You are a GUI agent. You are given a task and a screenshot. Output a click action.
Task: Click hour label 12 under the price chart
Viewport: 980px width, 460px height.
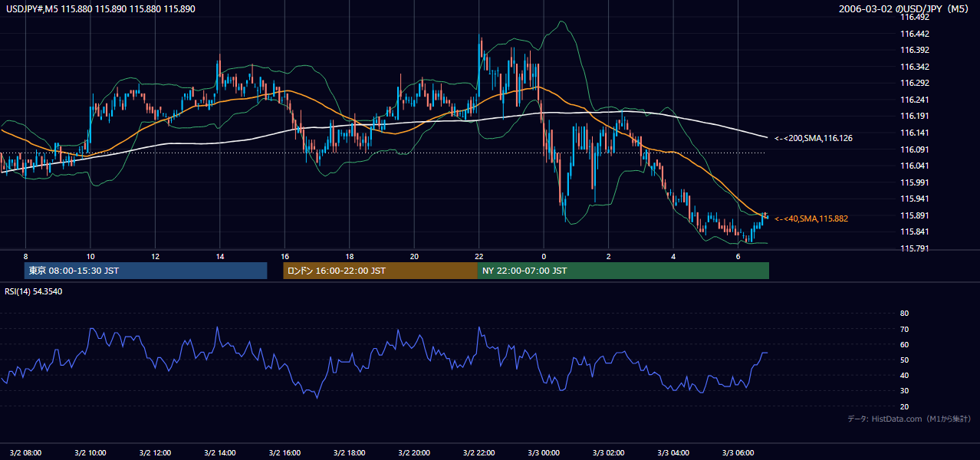[155, 256]
